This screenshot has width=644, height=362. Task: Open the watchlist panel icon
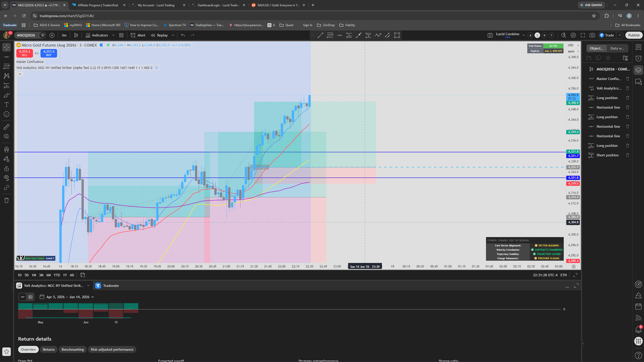[x=638, y=47]
